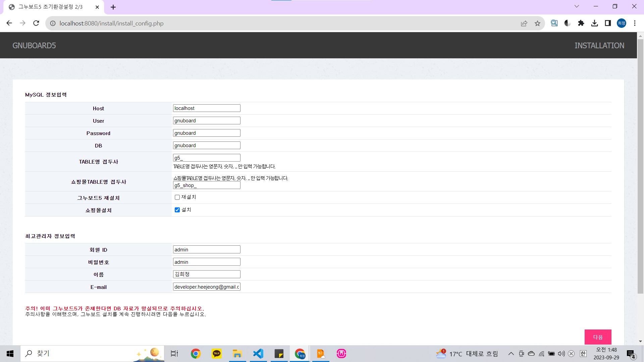Click the 주의! red warning text

tap(115, 308)
